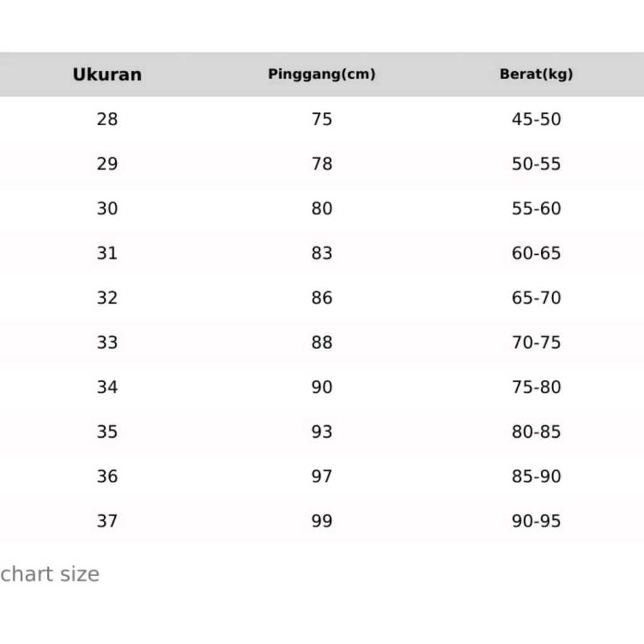Image resolution: width=644 pixels, height=644 pixels.
Task: Click the 85-90 weight range cell
Action: [536, 476]
